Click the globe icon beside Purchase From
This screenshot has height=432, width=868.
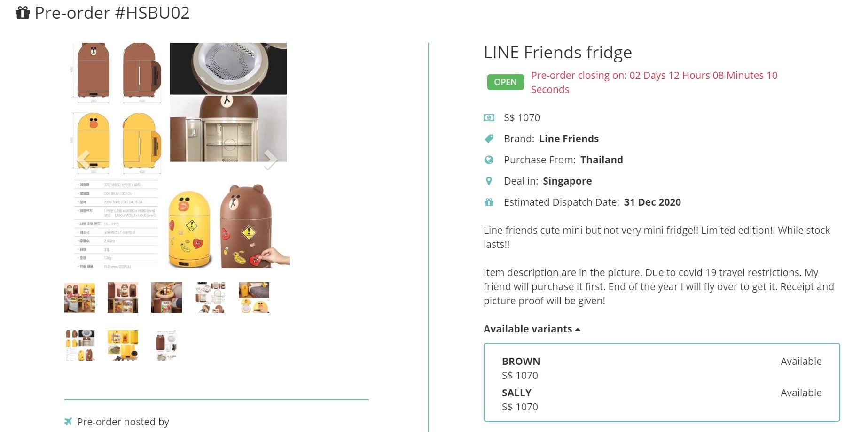489,160
